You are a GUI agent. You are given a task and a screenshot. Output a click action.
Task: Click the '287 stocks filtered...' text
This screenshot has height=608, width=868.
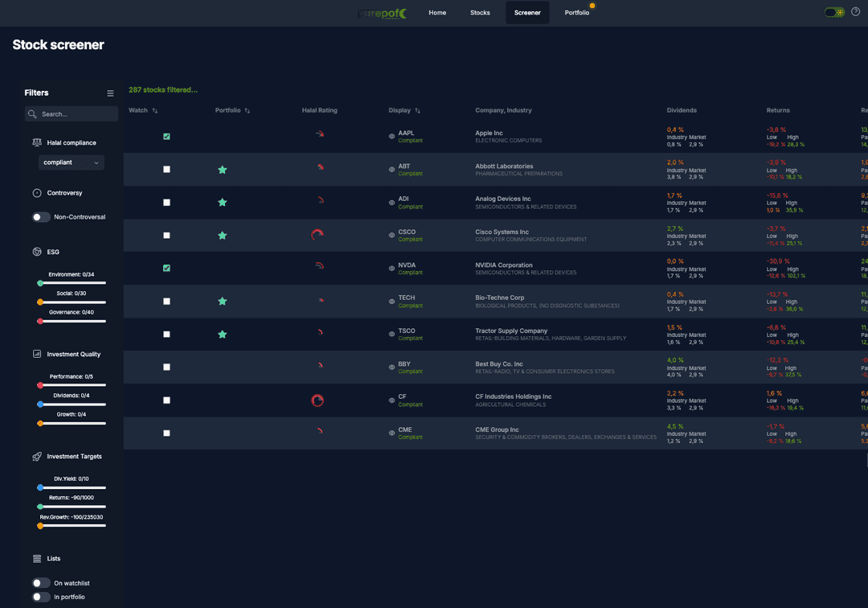point(162,90)
